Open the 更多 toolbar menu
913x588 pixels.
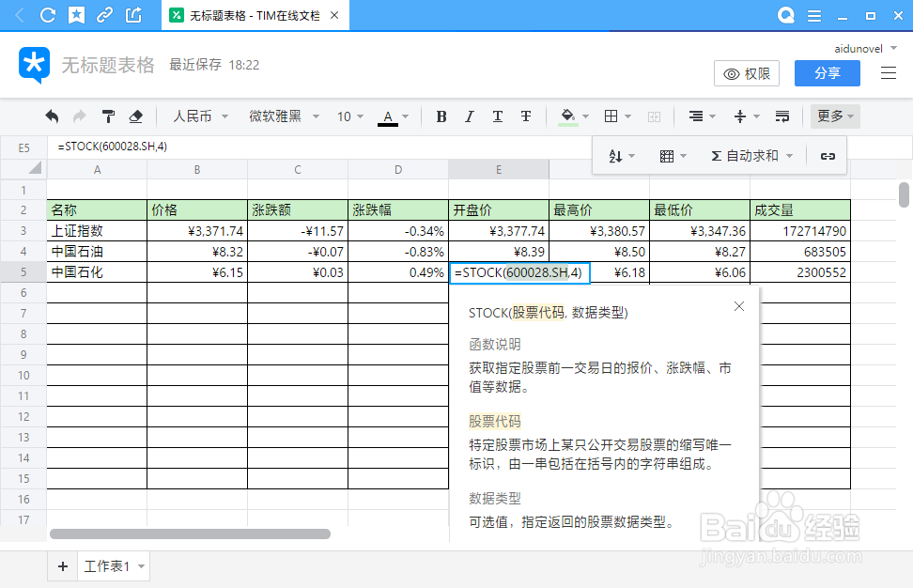click(835, 116)
